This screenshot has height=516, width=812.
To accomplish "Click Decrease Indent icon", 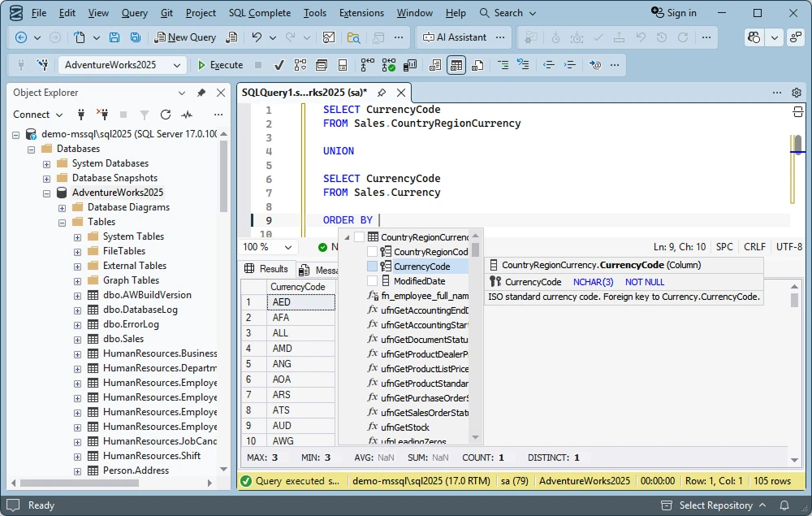I will (548, 65).
